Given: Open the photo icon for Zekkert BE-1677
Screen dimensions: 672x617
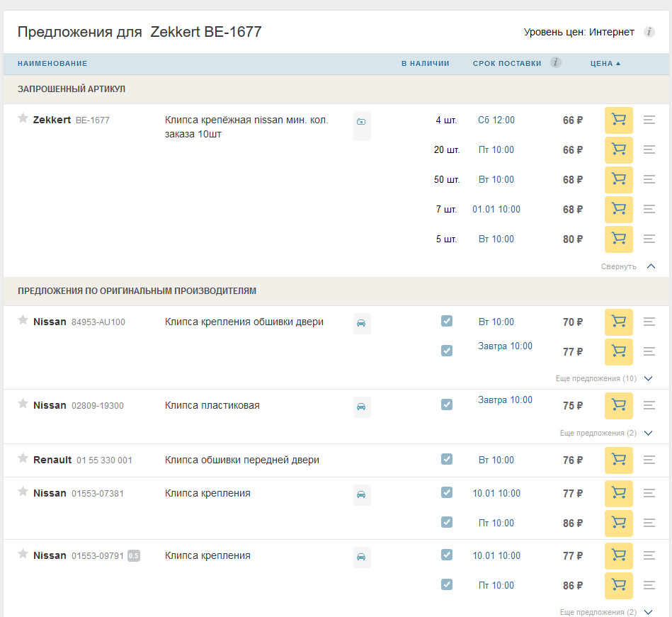Looking at the screenshot, I should point(361,122).
